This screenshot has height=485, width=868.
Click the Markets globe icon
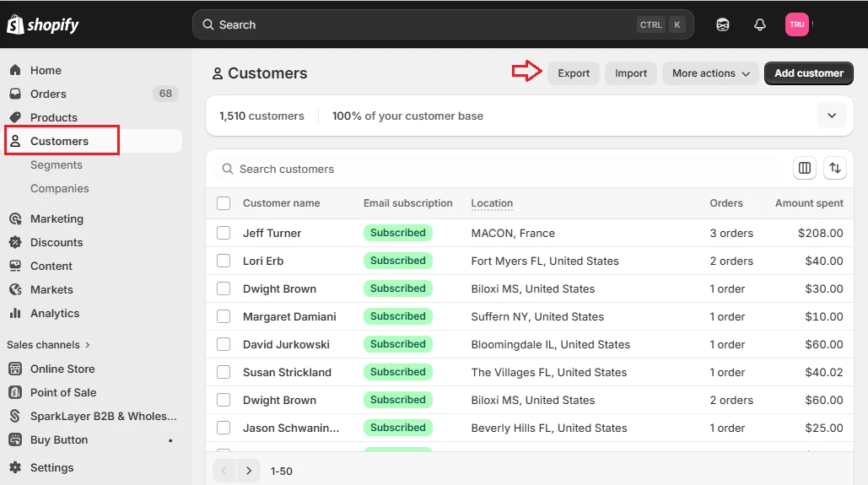[15, 289]
